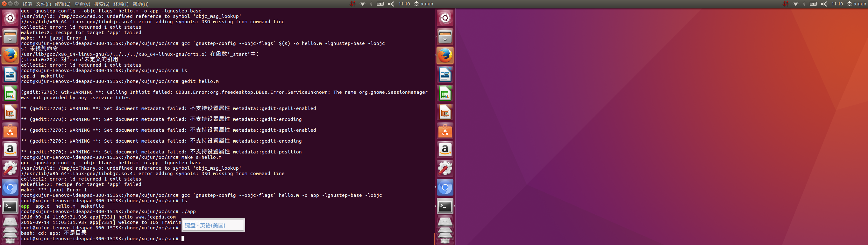Image resolution: width=868 pixels, height=245 pixels.
Task: Open xujun session menu on empty desktop's top bar
Action: coord(857,4)
